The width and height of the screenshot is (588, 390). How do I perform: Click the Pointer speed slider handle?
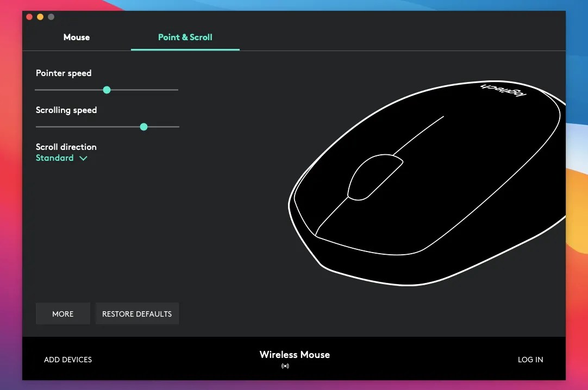coord(107,90)
